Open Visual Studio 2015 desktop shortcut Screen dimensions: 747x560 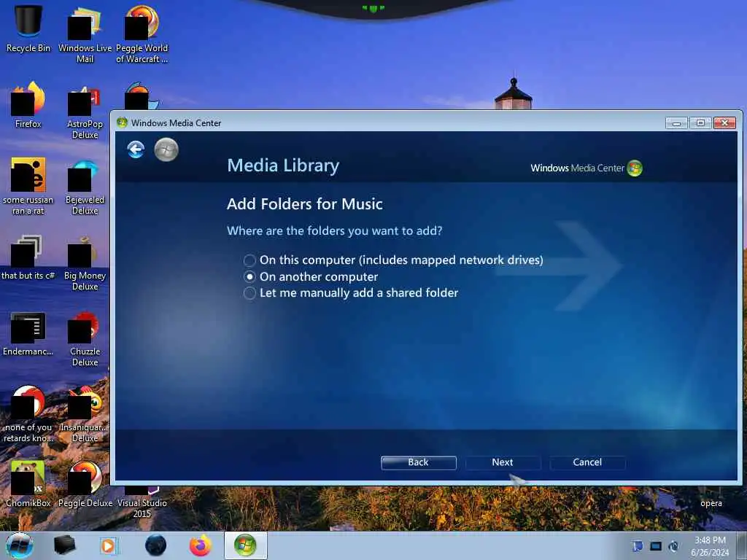142,502
